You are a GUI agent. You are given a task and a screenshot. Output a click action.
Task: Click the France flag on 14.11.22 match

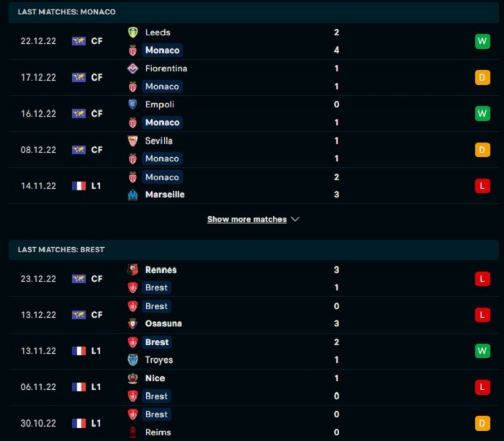(x=78, y=186)
